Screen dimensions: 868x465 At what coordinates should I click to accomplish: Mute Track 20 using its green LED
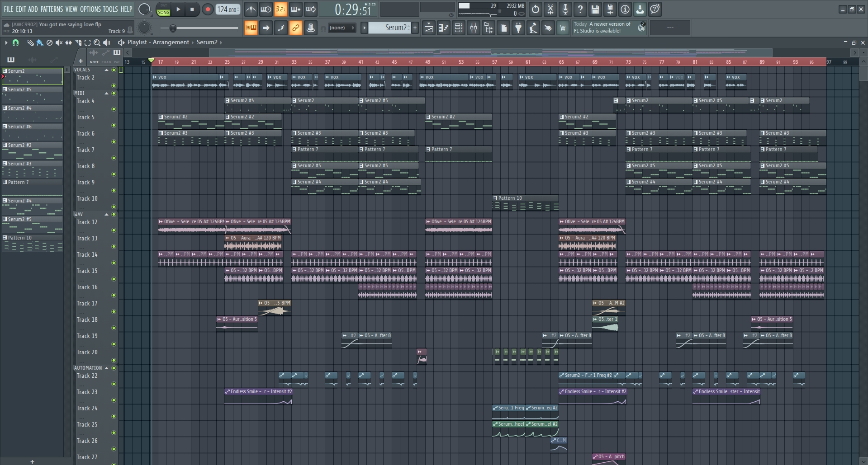[114, 360]
